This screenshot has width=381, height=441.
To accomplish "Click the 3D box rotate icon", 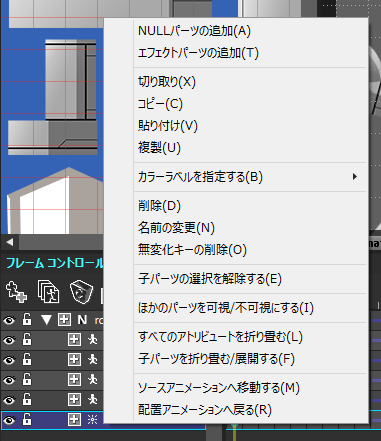I will pyautogui.click(x=81, y=292).
